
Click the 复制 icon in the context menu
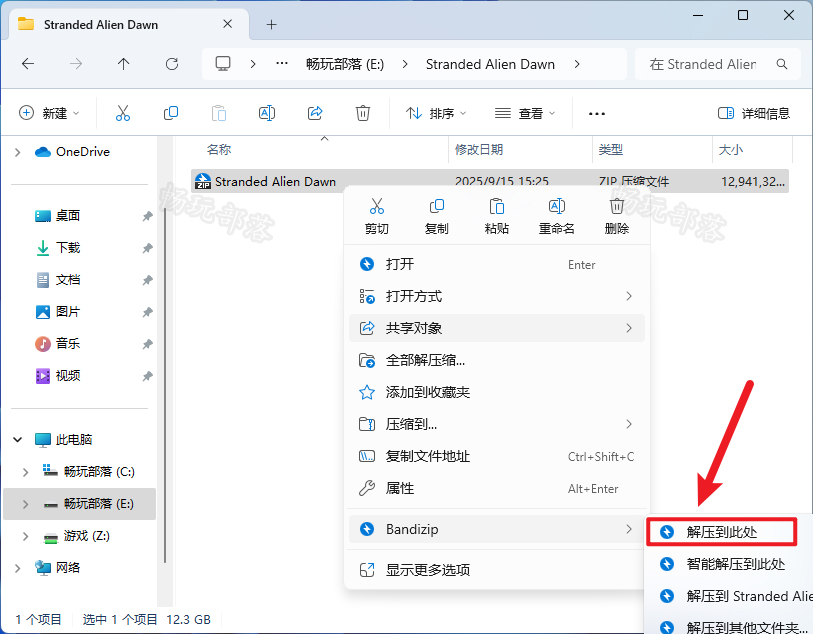point(437,206)
